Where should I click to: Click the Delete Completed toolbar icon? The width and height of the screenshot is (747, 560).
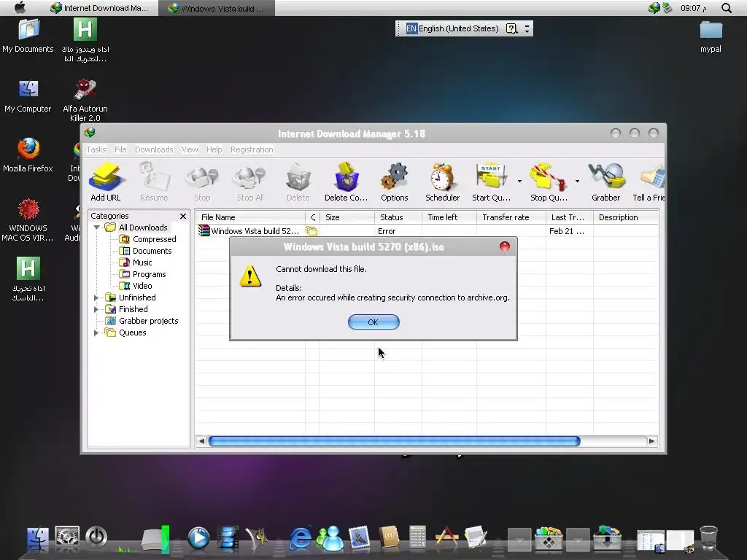pyautogui.click(x=347, y=182)
